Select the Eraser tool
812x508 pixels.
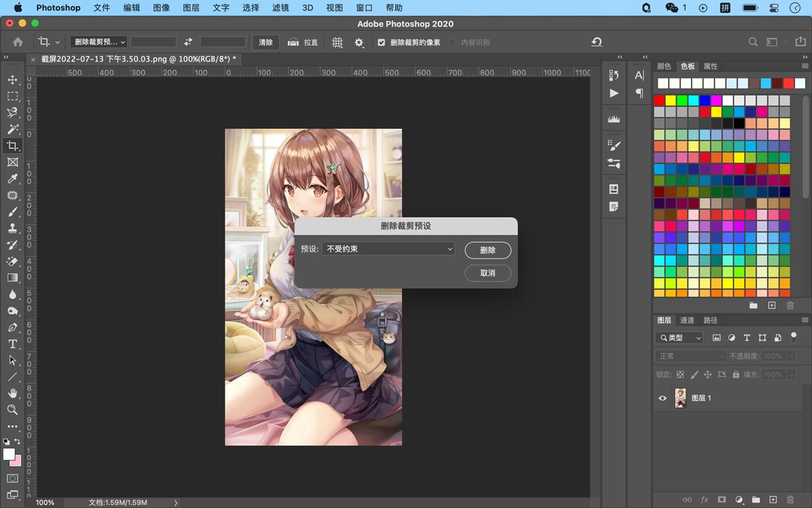12,261
